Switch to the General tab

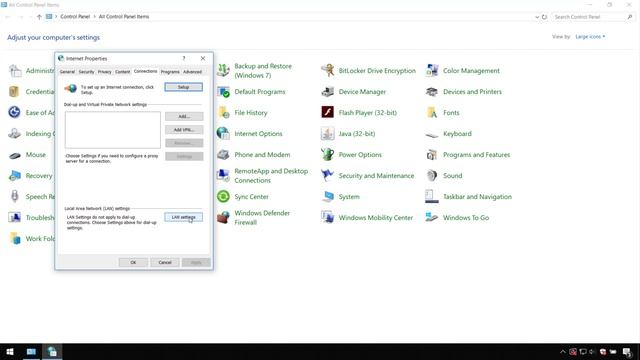(x=67, y=72)
